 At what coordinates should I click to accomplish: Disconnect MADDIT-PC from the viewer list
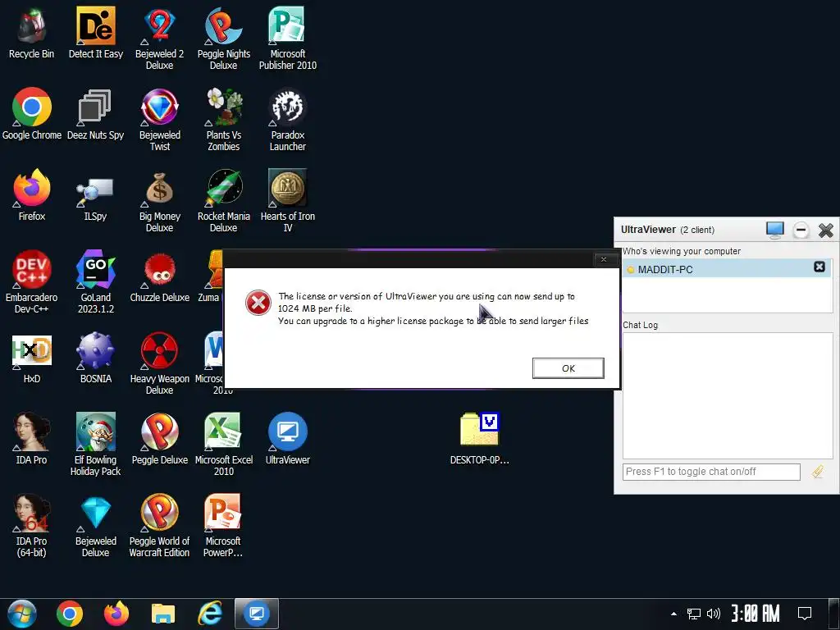coord(819,267)
